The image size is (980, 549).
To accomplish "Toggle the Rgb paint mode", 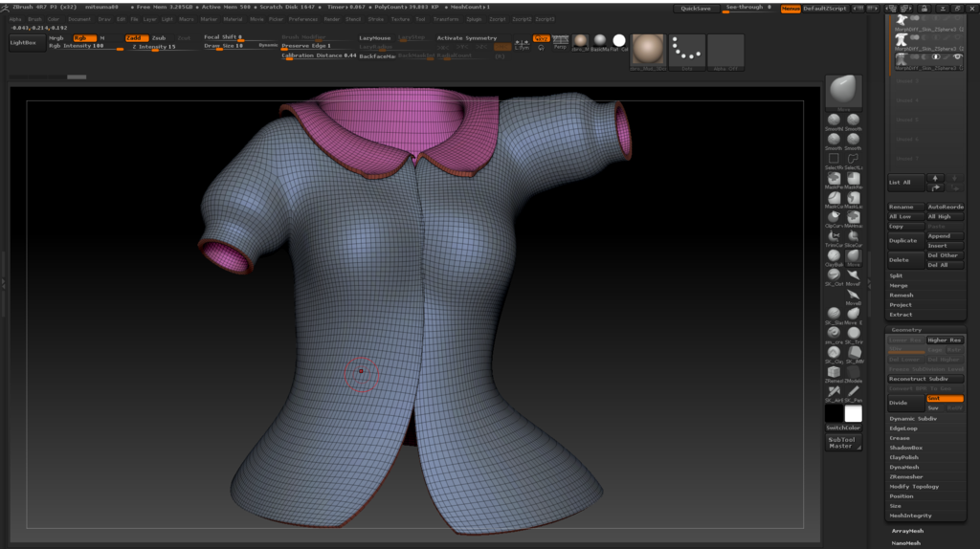I will click(x=83, y=38).
